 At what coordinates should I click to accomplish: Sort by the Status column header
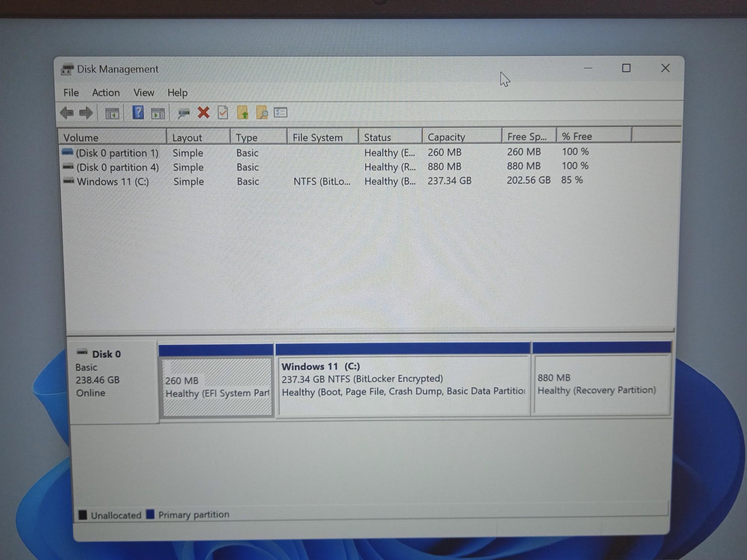(391, 137)
